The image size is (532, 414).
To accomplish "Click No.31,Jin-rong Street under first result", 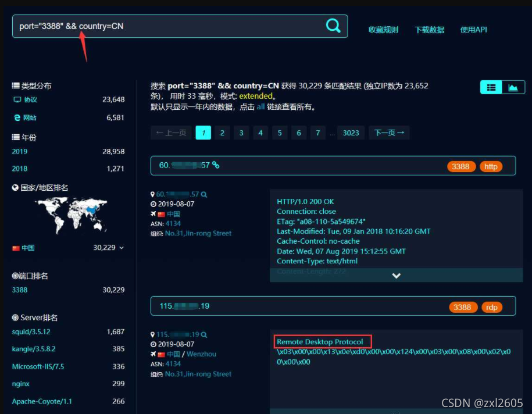I will click(x=198, y=234).
